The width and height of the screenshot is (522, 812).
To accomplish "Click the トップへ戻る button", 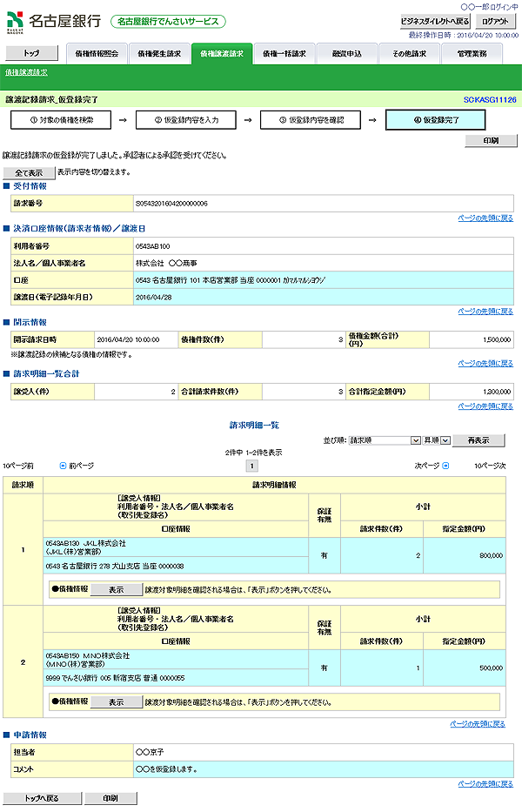I will (42, 799).
